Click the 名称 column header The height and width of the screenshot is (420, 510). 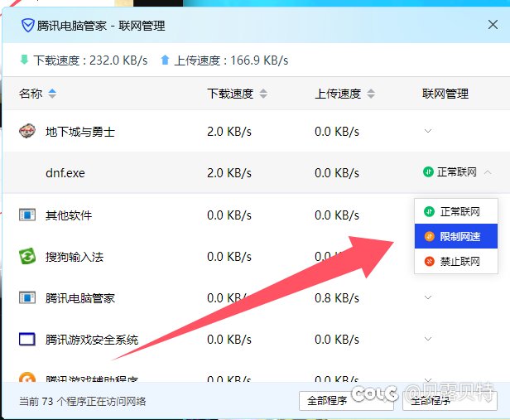tap(31, 94)
